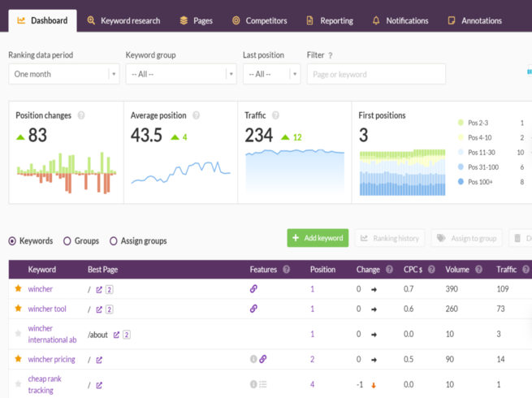The image size is (532, 398).
Task: Click the Add keyword button
Action: click(x=318, y=238)
